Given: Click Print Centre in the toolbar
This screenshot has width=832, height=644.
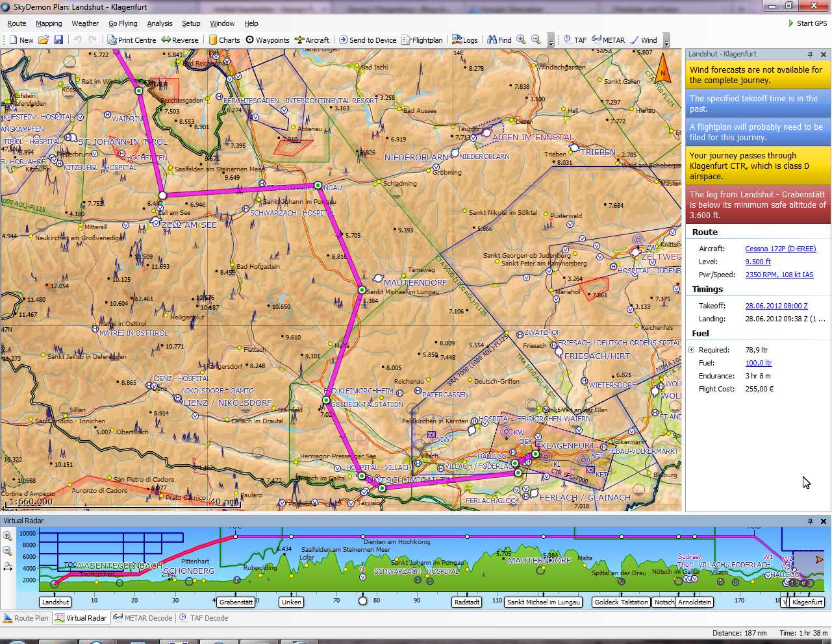Looking at the screenshot, I should point(132,40).
